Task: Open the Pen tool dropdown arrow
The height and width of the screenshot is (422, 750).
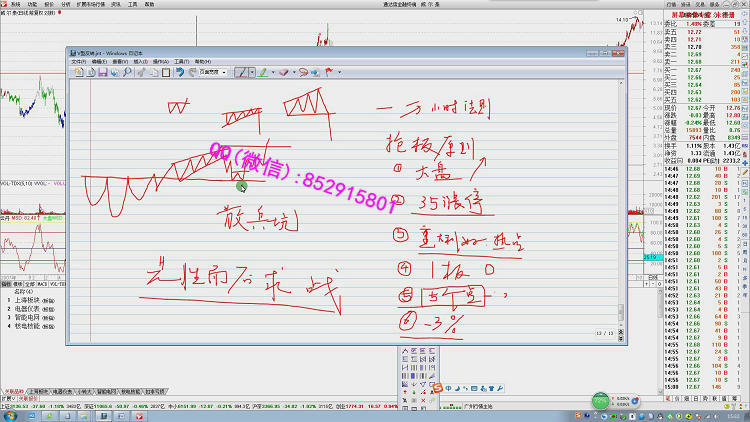Action: [x=251, y=72]
